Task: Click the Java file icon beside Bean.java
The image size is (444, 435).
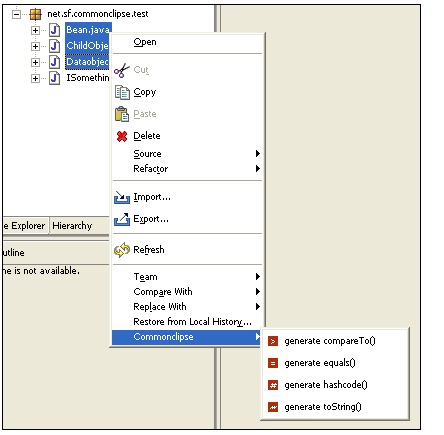Action: pyautogui.click(x=55, y=30)
